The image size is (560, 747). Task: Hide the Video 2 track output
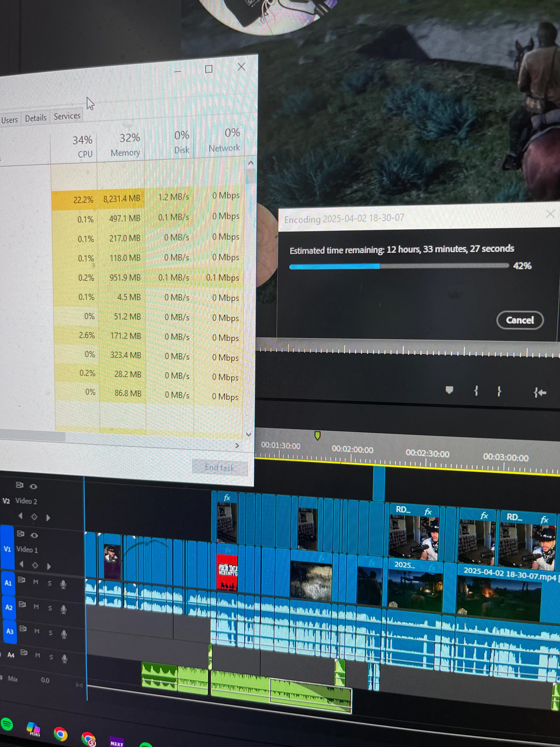click(x=33, y=487)
